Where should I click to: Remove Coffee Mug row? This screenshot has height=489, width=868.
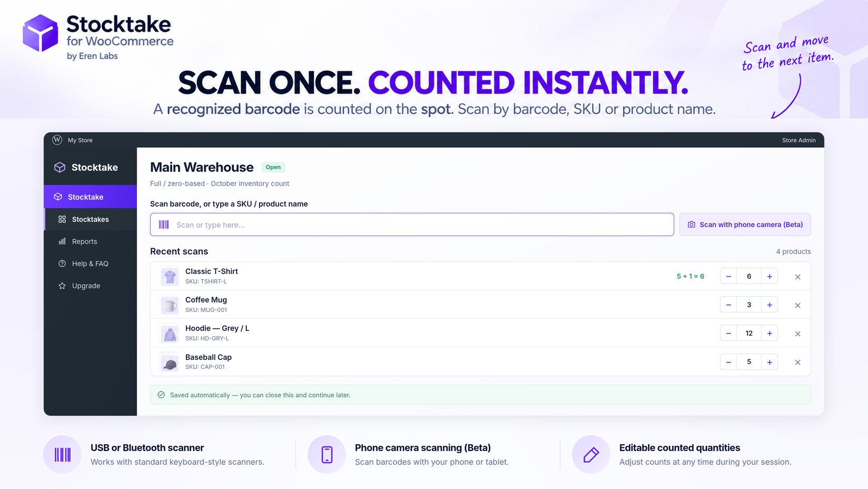797,305
